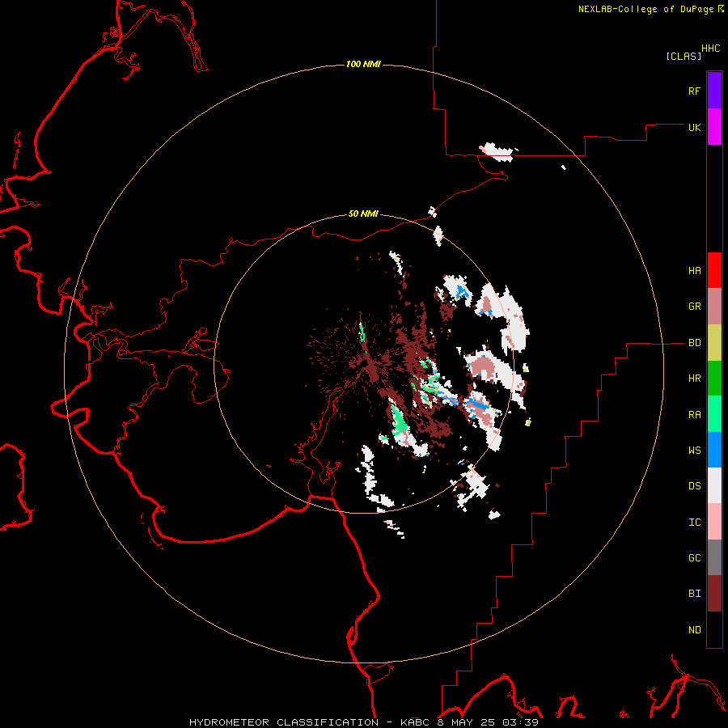Click the IC legend label

pyautogui.click(x=694, y=522)
